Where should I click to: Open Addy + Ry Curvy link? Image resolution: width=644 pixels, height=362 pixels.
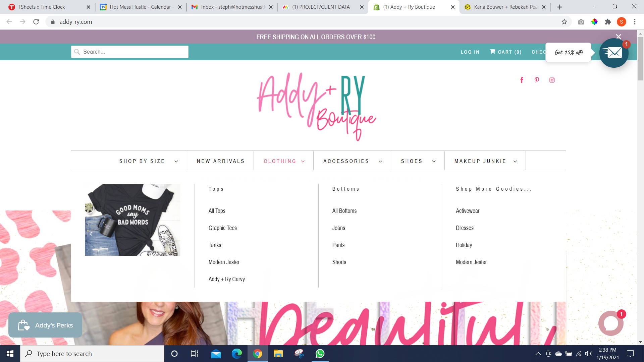226,279
